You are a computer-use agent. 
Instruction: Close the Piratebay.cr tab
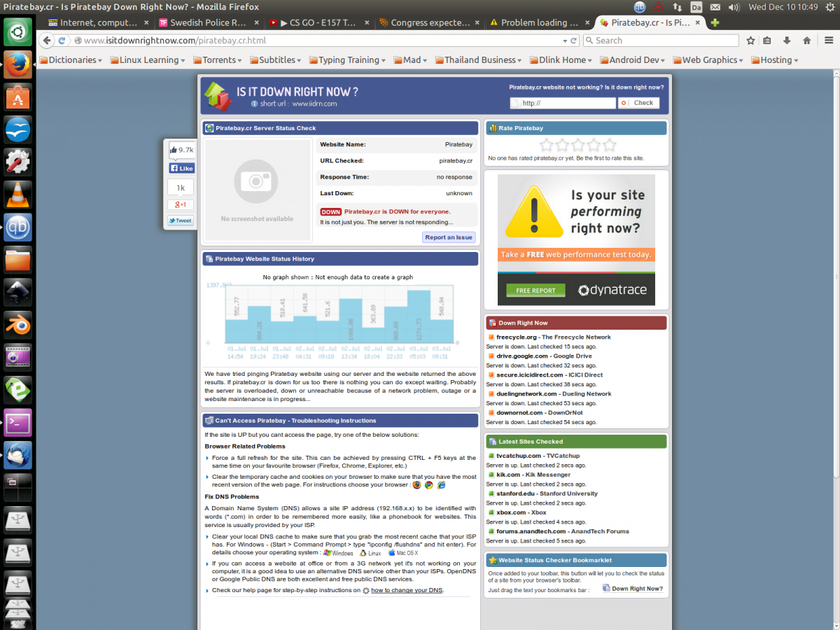[697, 22]
